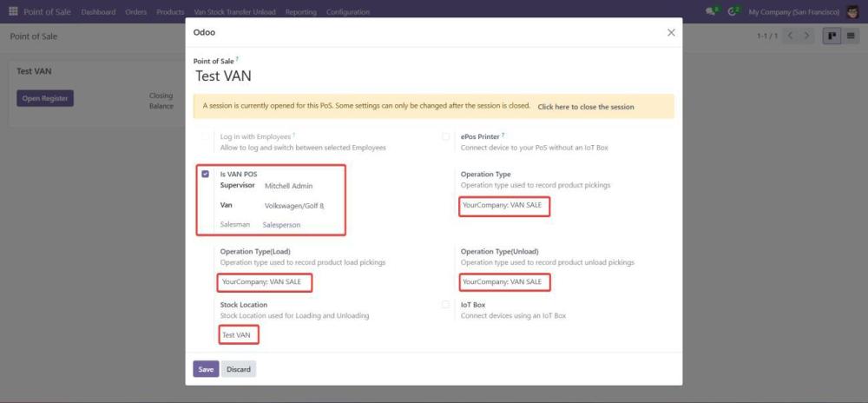The width and height of the screenshot is (868, 403).
Task: Open the Reporting menu
Action: [299, 12]
